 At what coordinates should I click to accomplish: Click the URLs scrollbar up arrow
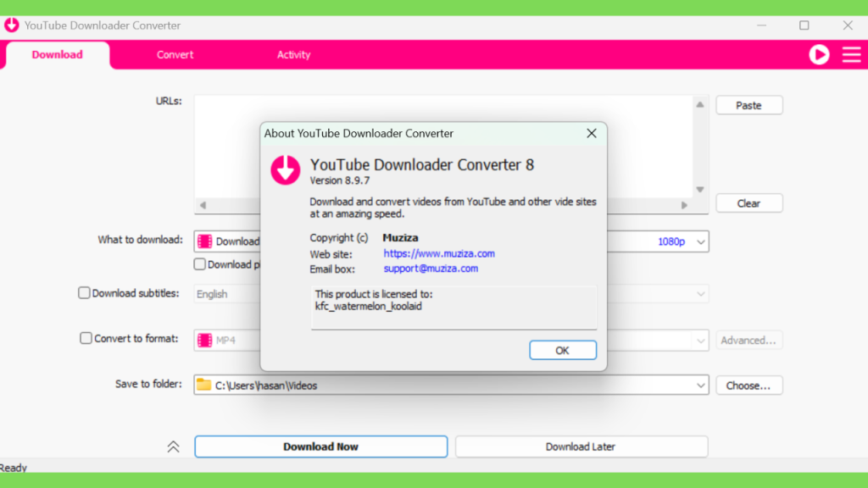(699, 104)
